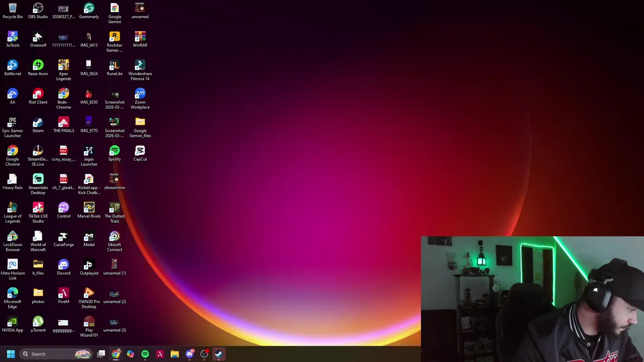Select the IMG_0413 image file
The width and height of the screenshot is (644, 362).
point(89,39)
